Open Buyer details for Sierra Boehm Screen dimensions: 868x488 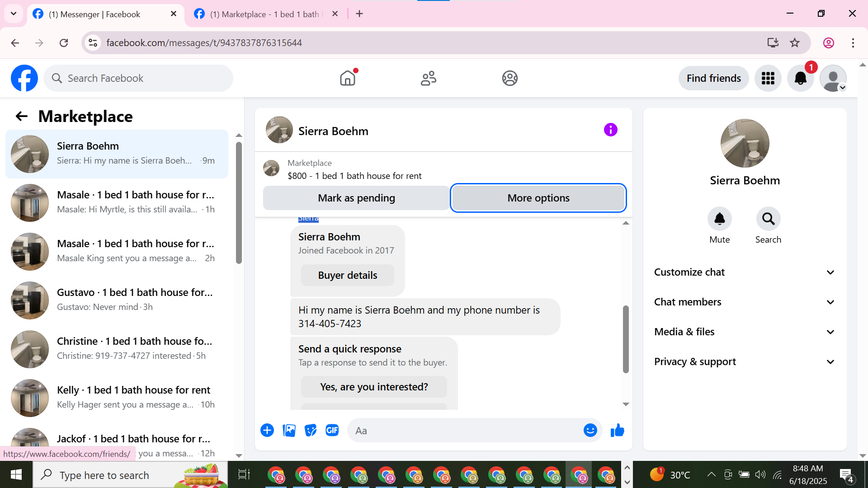coord(347,275)
